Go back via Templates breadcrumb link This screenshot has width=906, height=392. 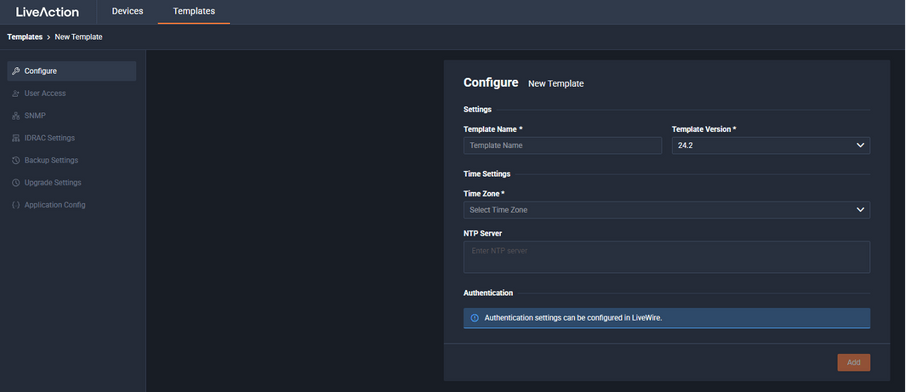pos(25,37)
